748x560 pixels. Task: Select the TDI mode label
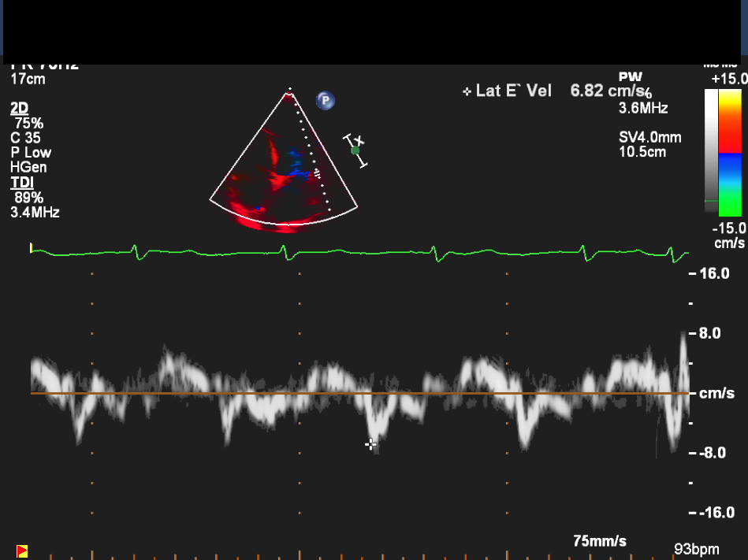(20, 183)
